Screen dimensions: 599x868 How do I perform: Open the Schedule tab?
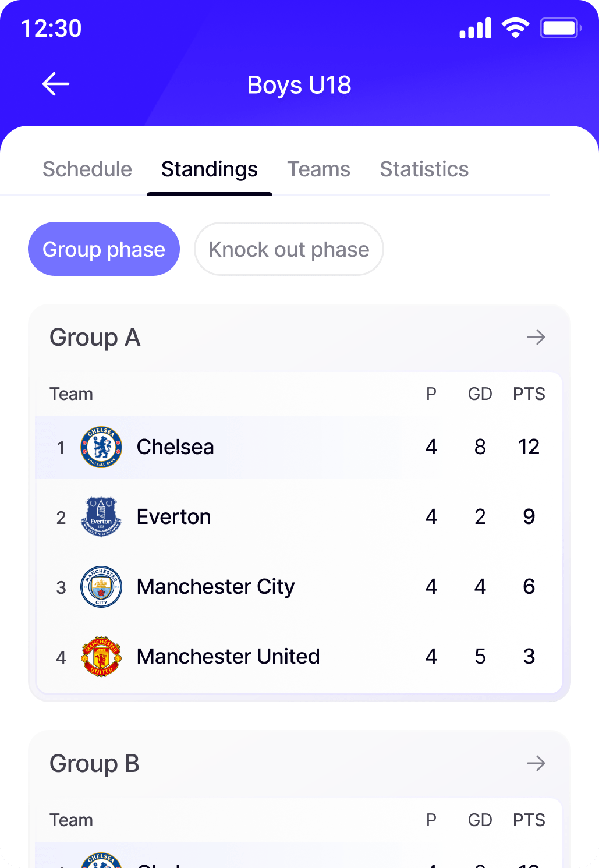87,169
